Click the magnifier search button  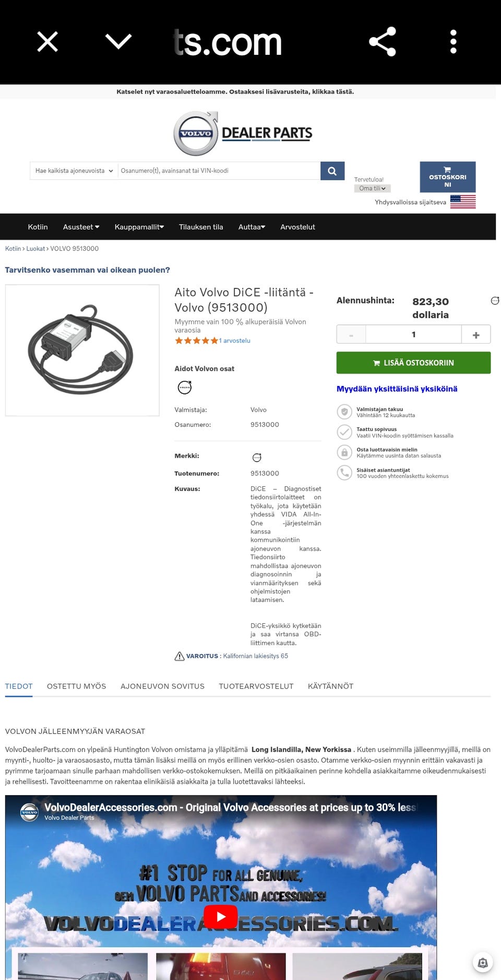[332, 171]
